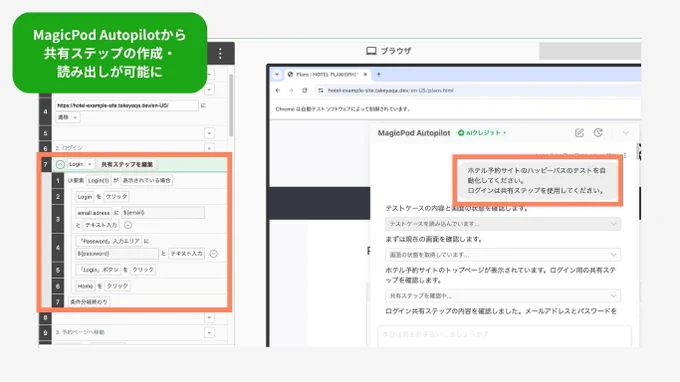Image resolution: width=680 pixels, height=382 pixels.
Task: Collapse the Login shared step with circle arrow
Action: pyautogui.click(x=60, y=164)
